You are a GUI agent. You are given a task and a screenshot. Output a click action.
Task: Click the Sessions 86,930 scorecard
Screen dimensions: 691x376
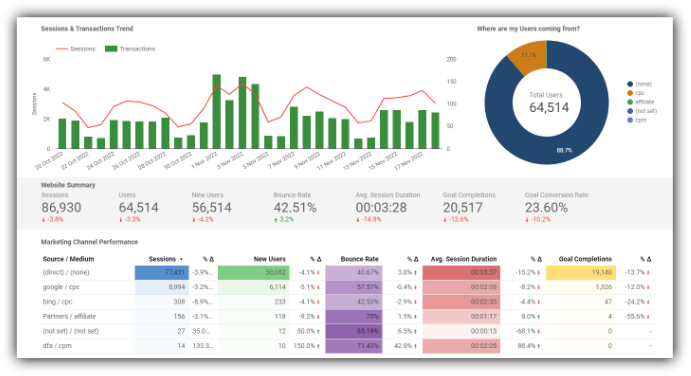pos(61,208)
